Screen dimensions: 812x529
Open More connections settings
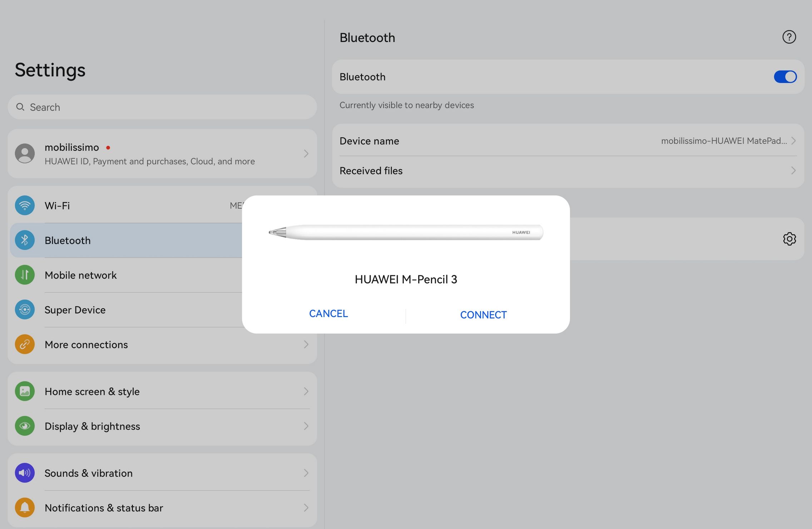tap(162, 344)
